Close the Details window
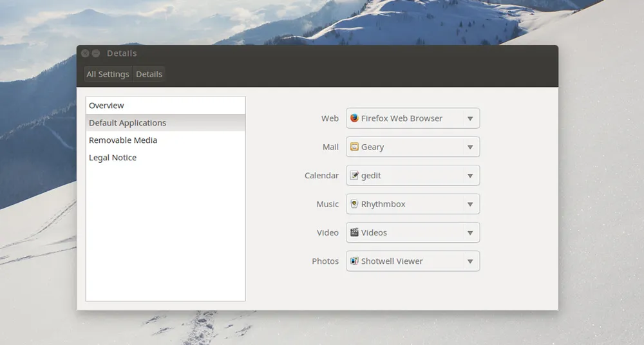Image resolution: width=644 pixels, height=345 pixels. point(85,53)
